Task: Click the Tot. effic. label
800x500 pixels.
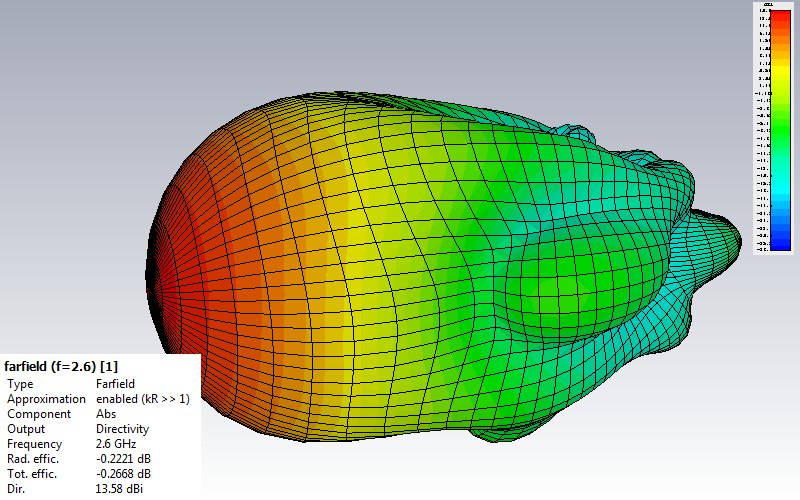Action: click(x=32, y=474)
